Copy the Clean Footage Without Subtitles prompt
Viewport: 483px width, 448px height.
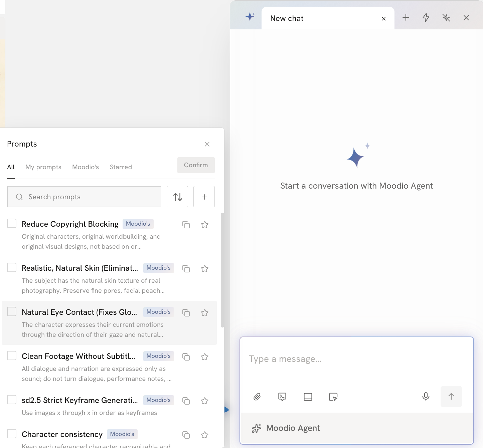click(x=186, y=357)
